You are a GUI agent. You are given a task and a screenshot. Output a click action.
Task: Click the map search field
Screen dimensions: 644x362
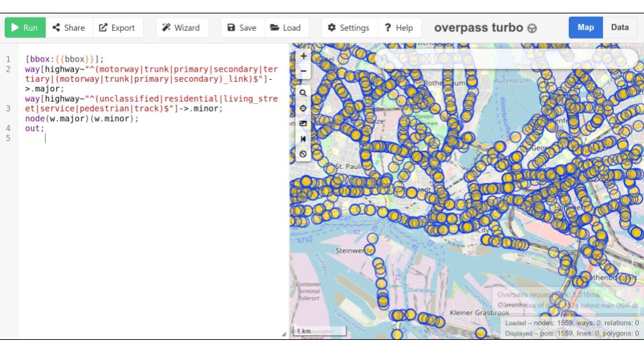pos(506,59)
